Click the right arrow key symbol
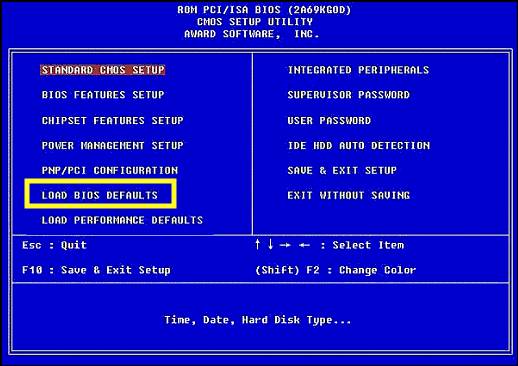 285,246
